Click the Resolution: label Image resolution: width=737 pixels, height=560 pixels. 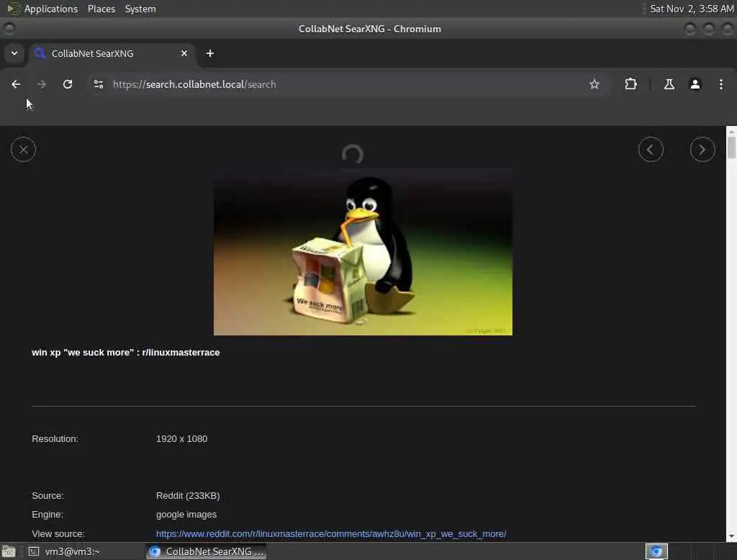coord(55,438)
